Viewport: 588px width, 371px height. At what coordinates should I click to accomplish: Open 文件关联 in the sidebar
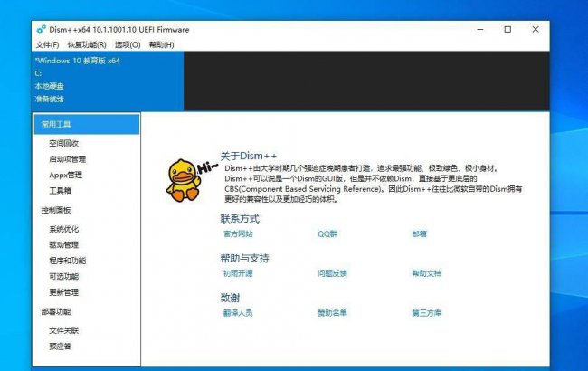point(63,330)
